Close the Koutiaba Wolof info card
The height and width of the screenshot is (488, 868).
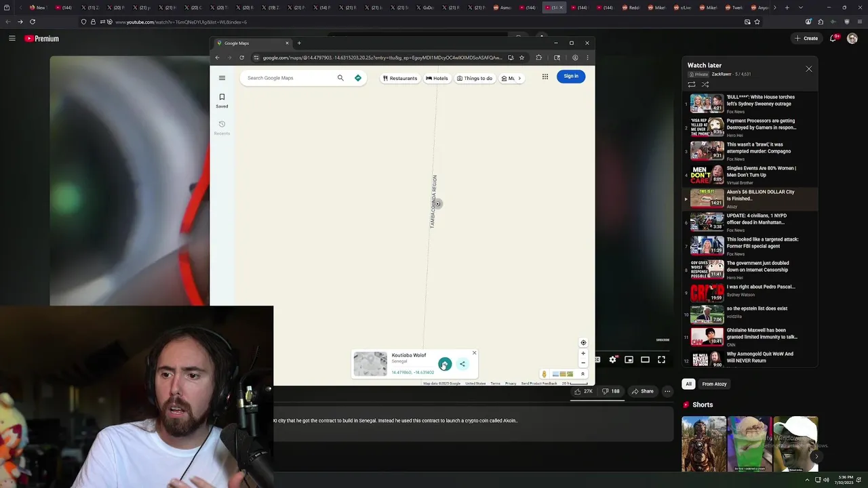tap(474, 353)
